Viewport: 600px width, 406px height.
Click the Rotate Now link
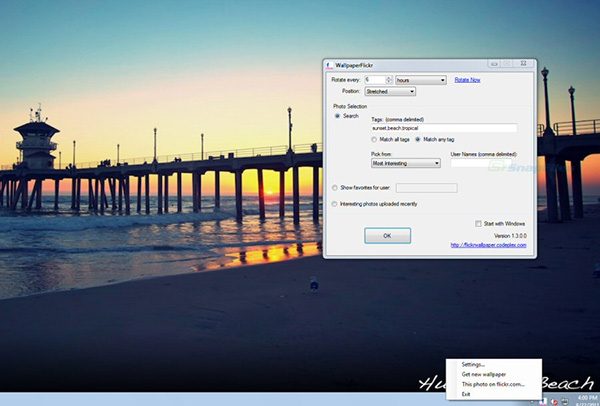(x=468, y=79)
